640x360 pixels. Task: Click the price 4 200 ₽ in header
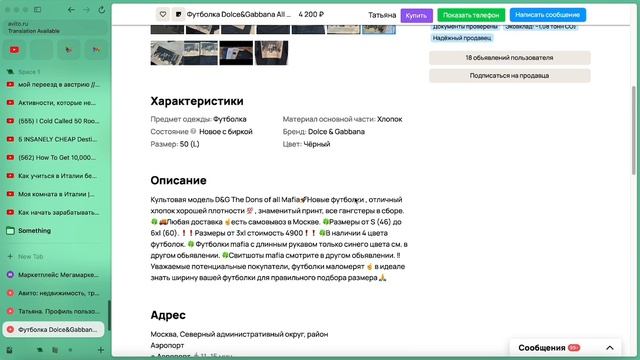(311, 14)
